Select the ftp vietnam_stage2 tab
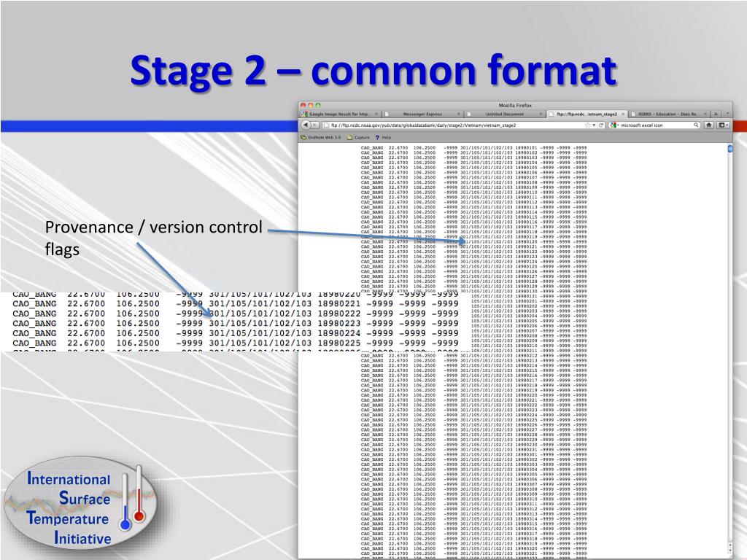This screenshot has height=560, width=747. (x=587, y=114)
